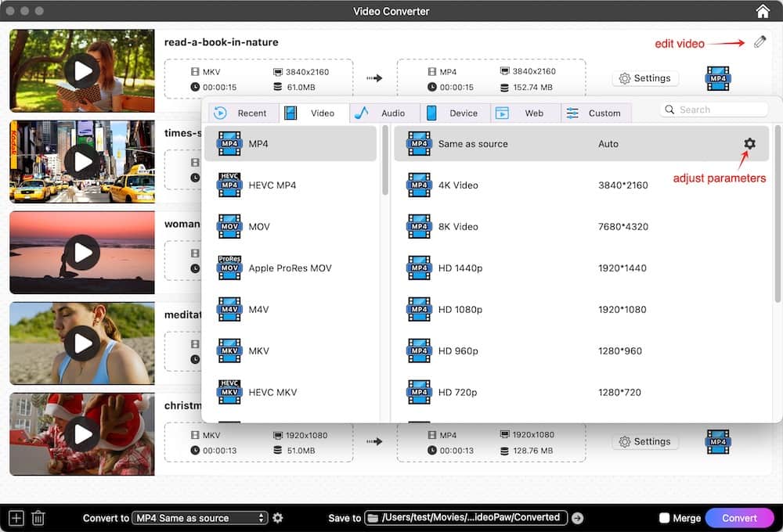The width and height of the screenshot is (783, 532).
Task: Enable the Merge checkbox
Action: (x=666, y=517)
